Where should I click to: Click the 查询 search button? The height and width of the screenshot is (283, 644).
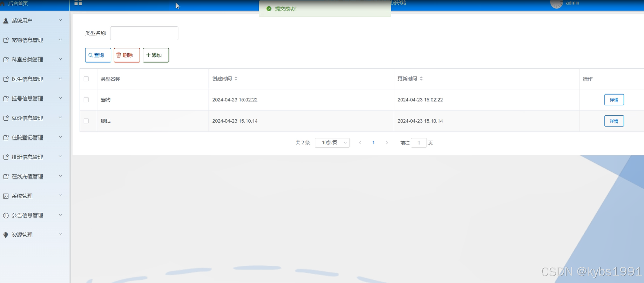(98, 55)
